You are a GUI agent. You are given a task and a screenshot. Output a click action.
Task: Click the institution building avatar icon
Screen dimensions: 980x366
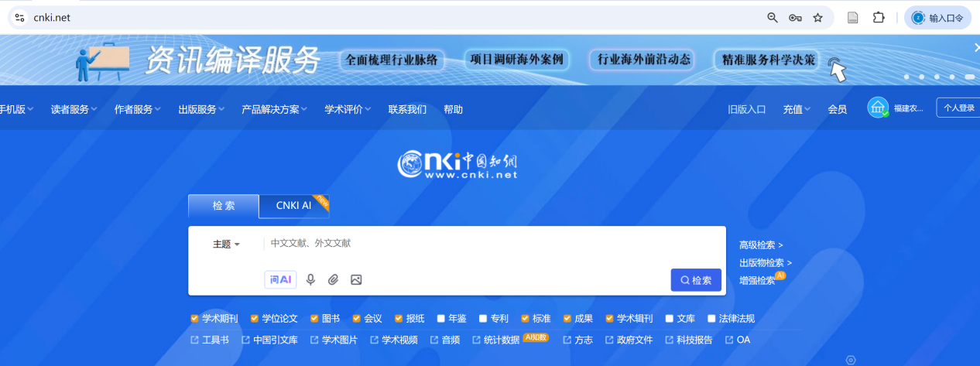click(x=878, y=108)
